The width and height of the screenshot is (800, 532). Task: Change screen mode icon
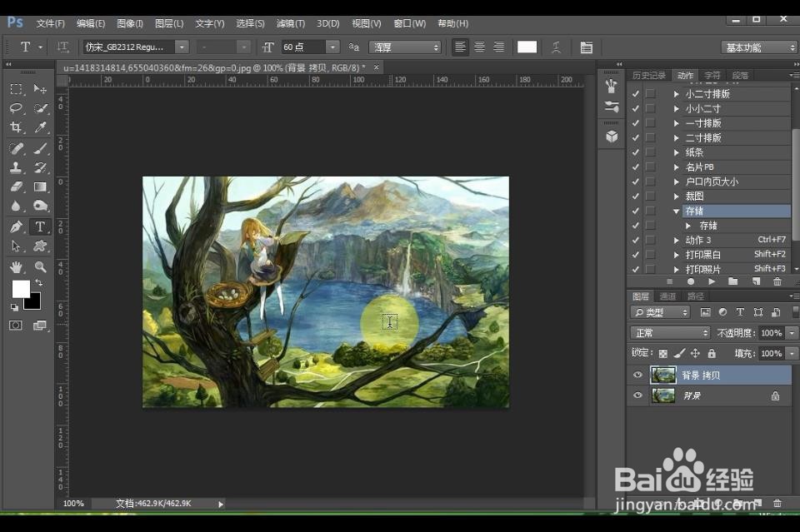click(40, 325)
